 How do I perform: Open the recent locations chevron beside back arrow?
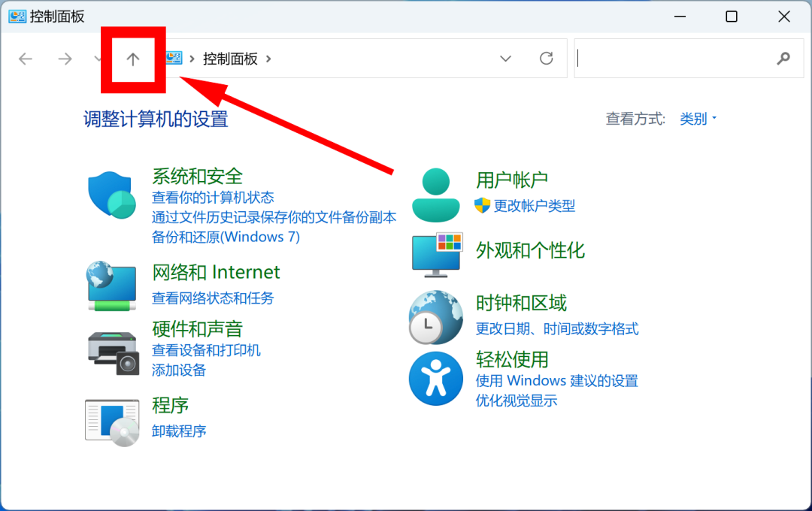pos(98,58)
